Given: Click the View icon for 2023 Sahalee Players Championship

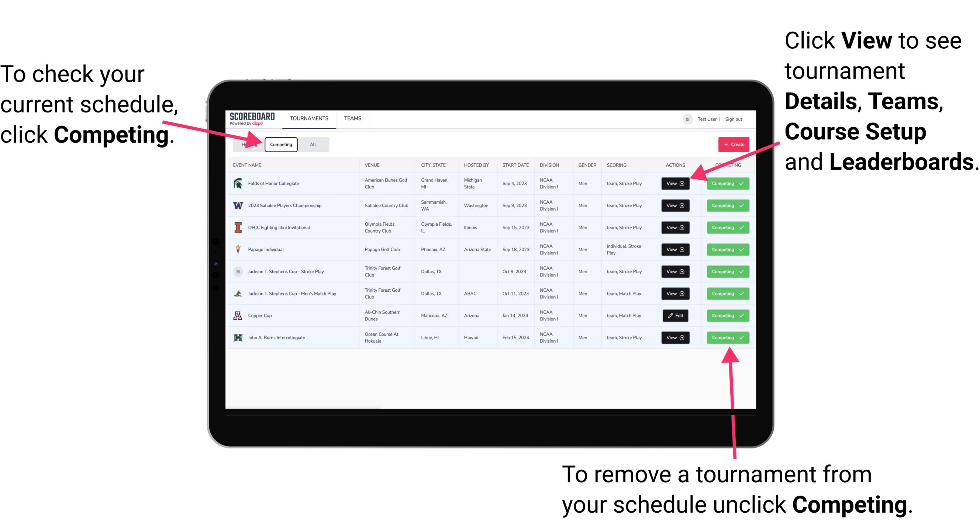Looking at the screenshot, I should pyautogui.click(x=675, y=206).
